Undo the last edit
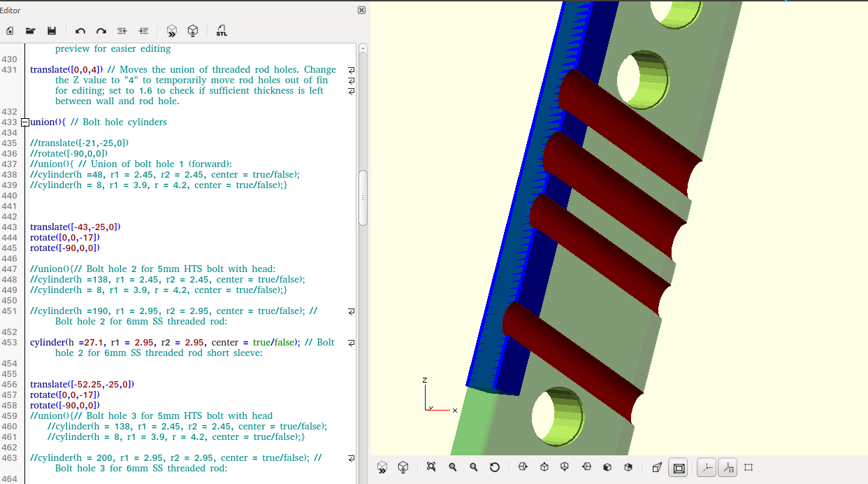The width and height of the screenshot is (868, 484). 80,31
